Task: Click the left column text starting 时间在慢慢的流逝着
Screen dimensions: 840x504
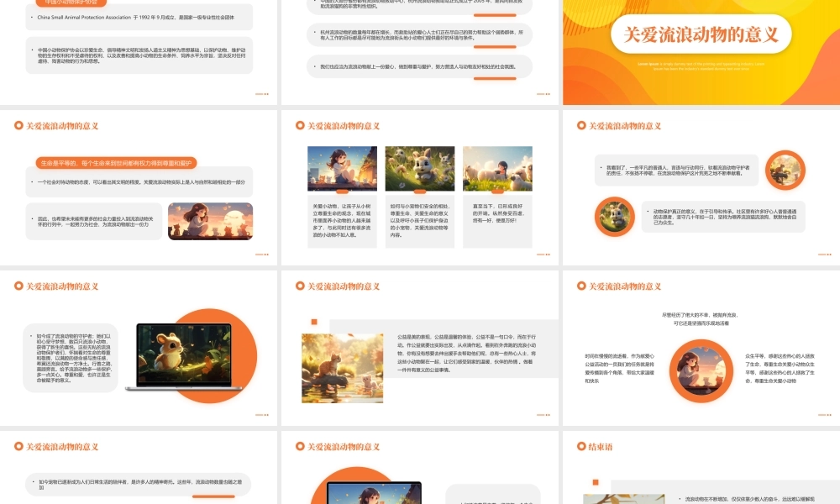Action: tap(619, 368)
